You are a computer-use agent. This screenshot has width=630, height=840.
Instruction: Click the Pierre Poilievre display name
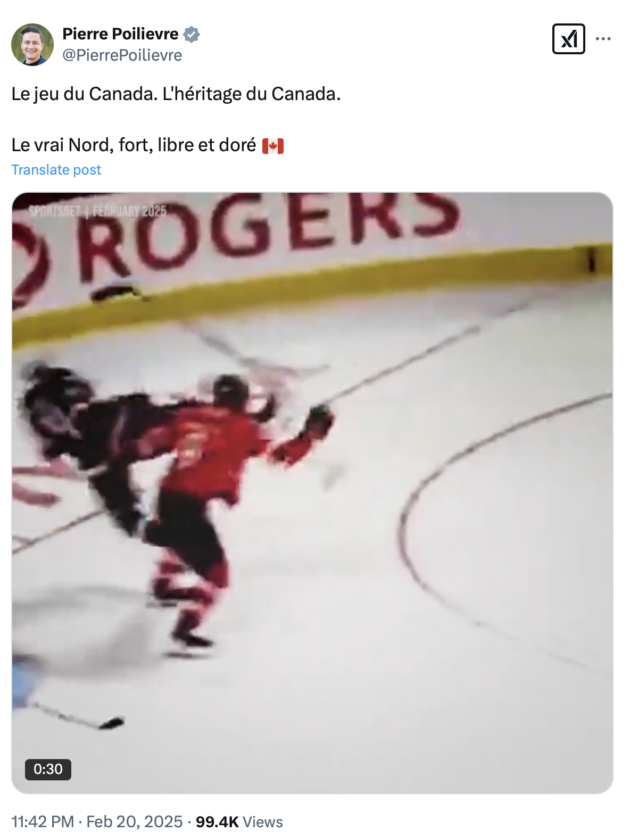click(120, 34)
